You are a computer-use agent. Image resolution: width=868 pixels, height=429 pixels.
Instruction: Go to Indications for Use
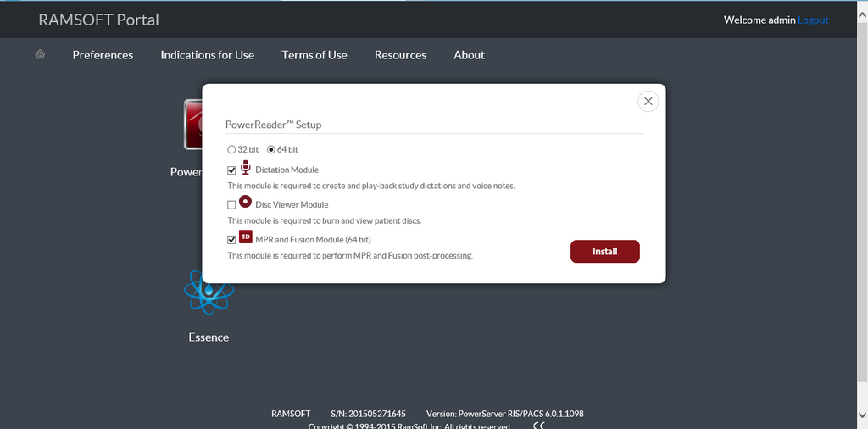(x=208, y=55)
